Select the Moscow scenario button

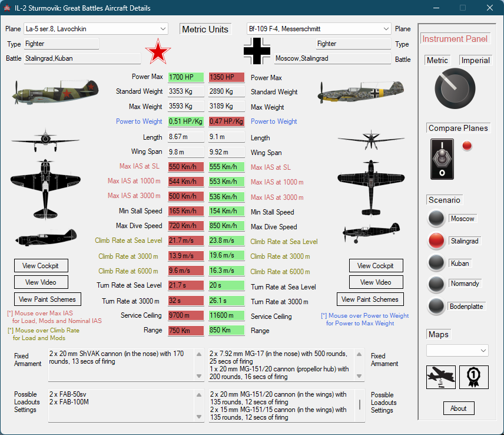pos(436,219)
